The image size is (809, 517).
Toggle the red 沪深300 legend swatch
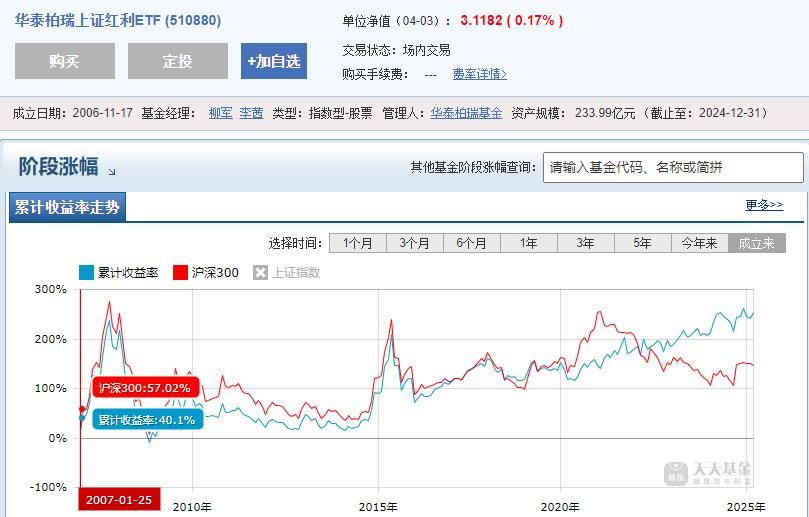[x=180, y=272]
